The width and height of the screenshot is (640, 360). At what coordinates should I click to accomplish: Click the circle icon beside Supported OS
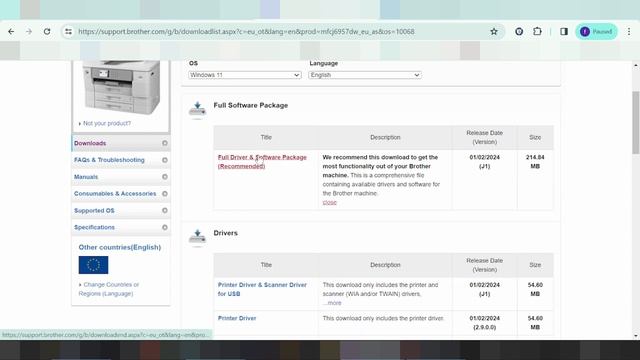click(x=165, y=211)
